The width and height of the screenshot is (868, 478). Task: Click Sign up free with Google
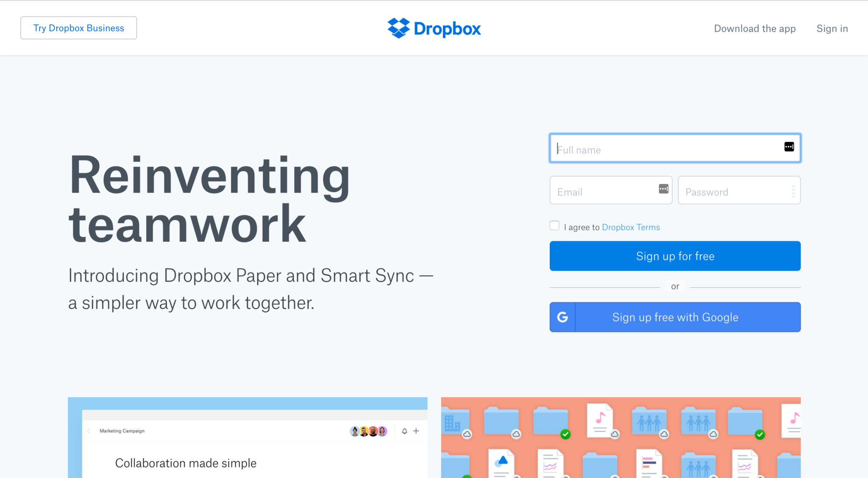pyautogui.click(x=675, y=317)
